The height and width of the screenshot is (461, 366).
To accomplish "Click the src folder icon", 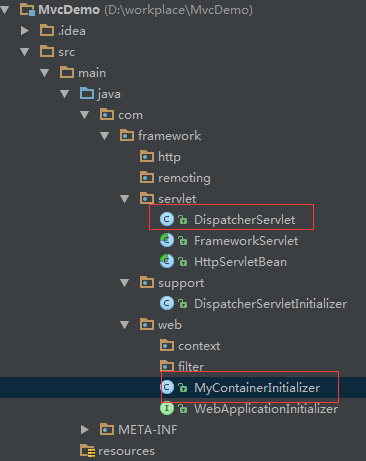I will (47, 51).
